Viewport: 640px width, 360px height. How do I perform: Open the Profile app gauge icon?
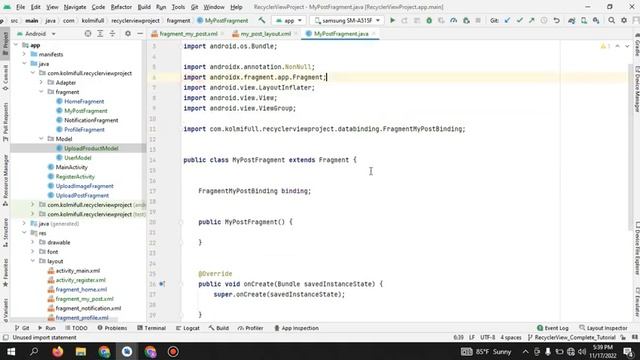[x=453, y=20]
